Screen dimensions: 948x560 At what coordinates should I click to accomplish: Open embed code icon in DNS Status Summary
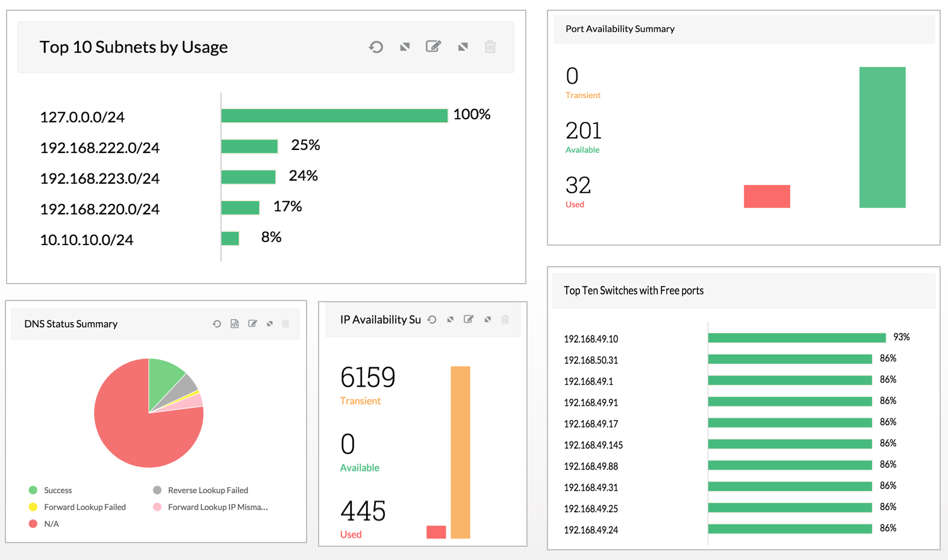pyautogui.click(x=235, y=324)
